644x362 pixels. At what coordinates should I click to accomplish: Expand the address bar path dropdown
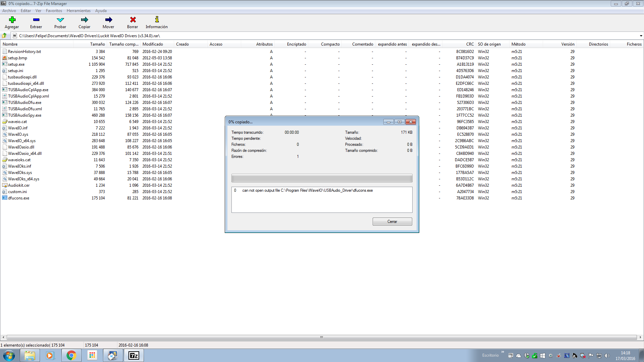[x=641, y=36]
